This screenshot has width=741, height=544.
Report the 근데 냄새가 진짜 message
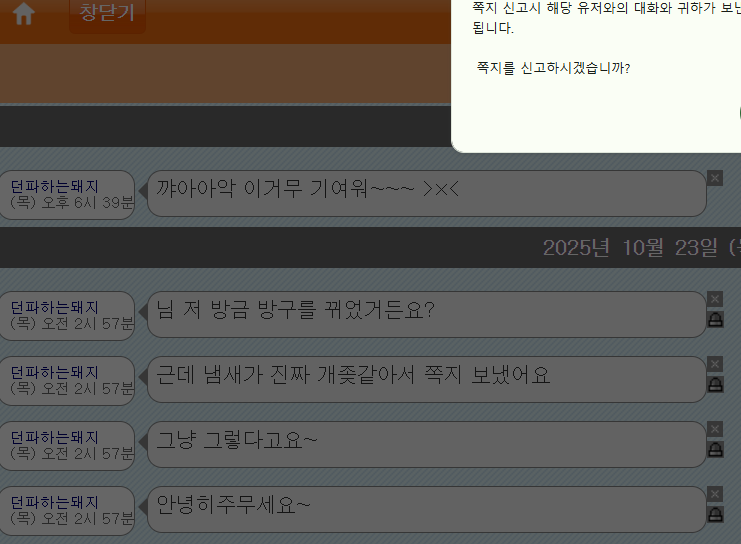pos(715,384)
